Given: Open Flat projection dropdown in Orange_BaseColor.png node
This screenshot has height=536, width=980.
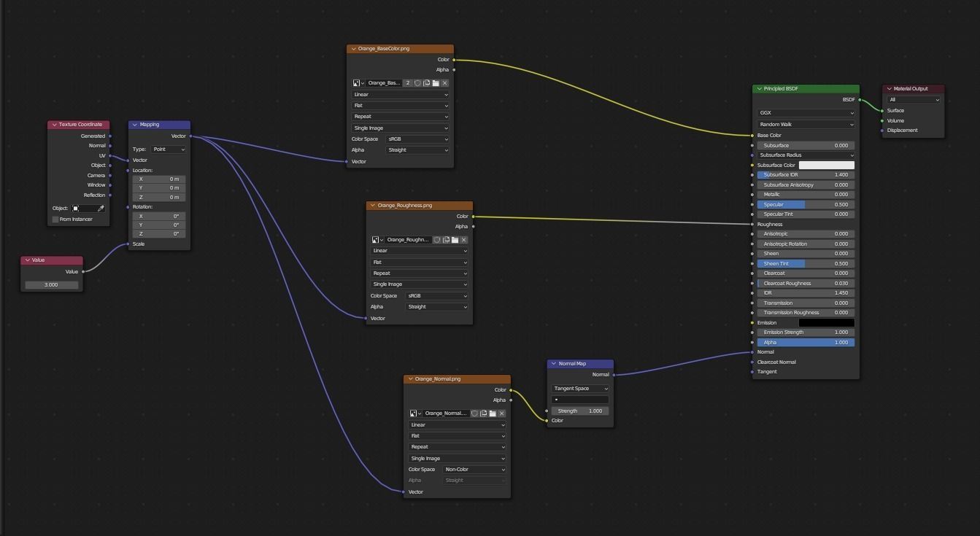Looking at the screenshot, I should click(x=401, y=106).
